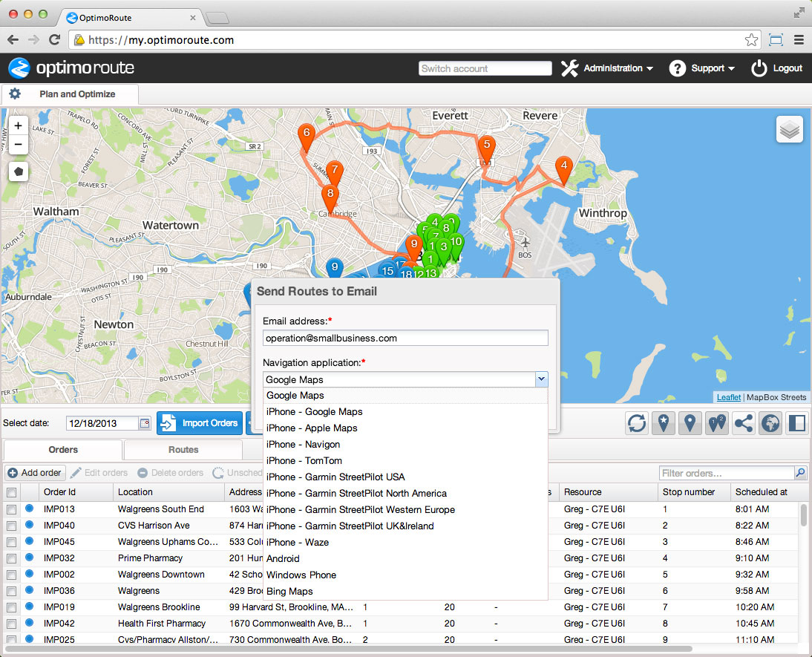Check the IMP019 order row checkbox
The width and height of the screenshot is (812, 657).
[x=11, y=607]
